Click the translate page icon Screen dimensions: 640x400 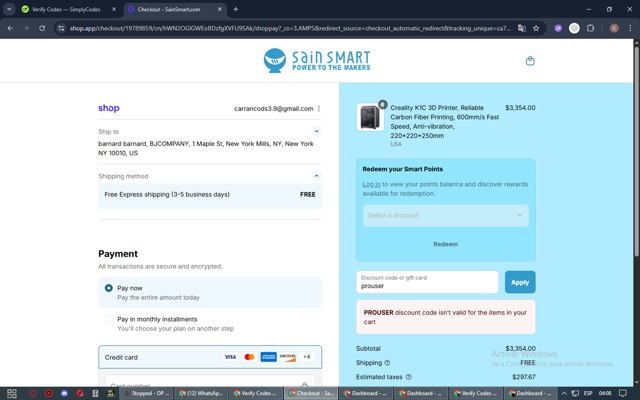pos(522,28)
